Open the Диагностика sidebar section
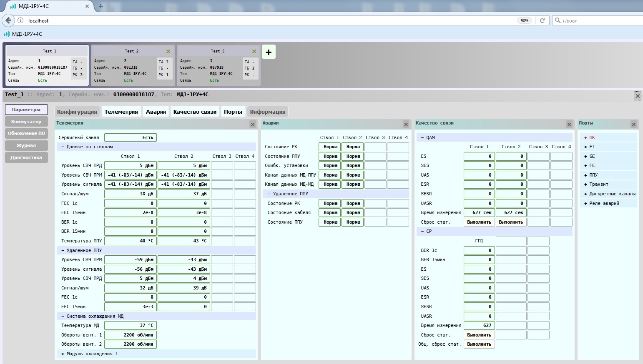This screenshot has width=643, height=364. coord(26,157)
